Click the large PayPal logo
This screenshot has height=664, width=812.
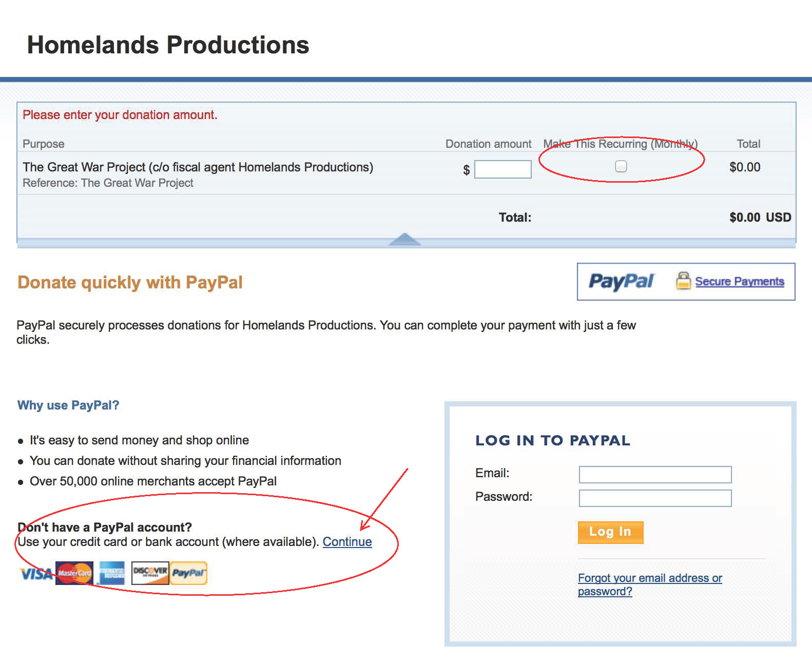(x=621, y=281)
